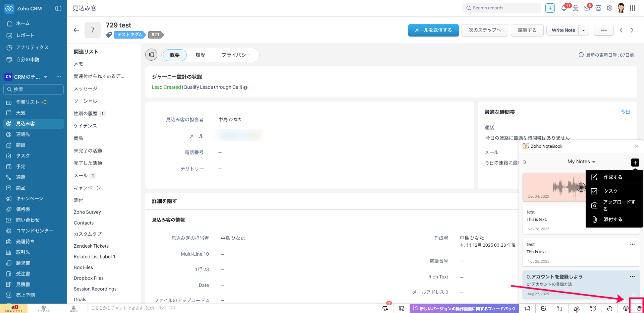Collapse the Zoho CRM sidebar
Viewport: 644px width, 313px height.
click(x=58, y=8)
